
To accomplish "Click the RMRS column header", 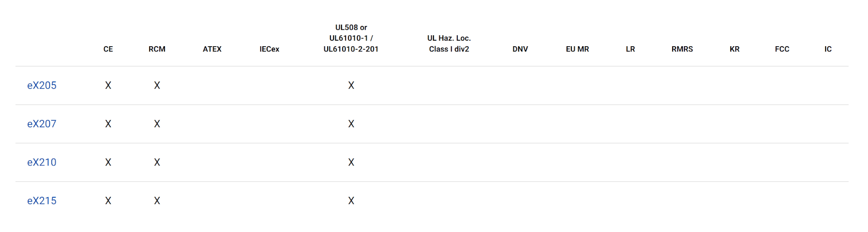I will [x=682, y=49].
